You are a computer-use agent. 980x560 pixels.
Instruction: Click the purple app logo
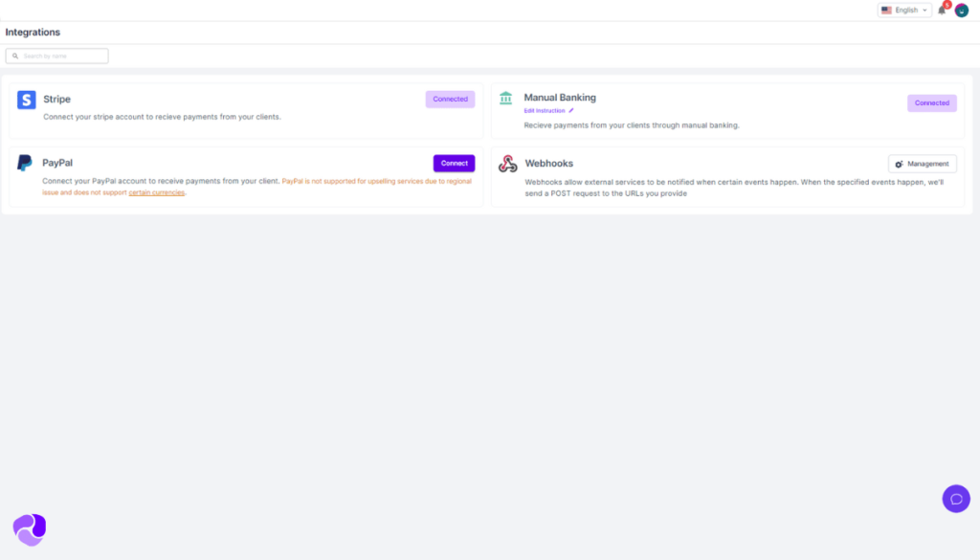coord(29,528)
